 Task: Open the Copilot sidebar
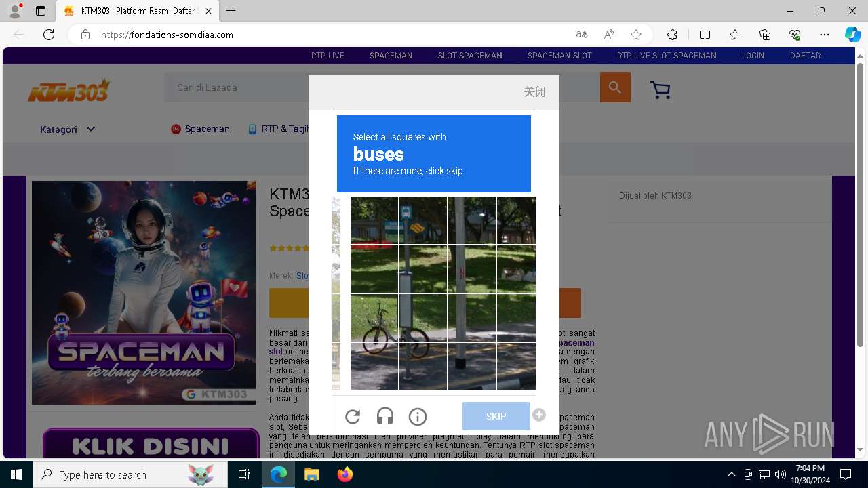click(x=853, y=35)
